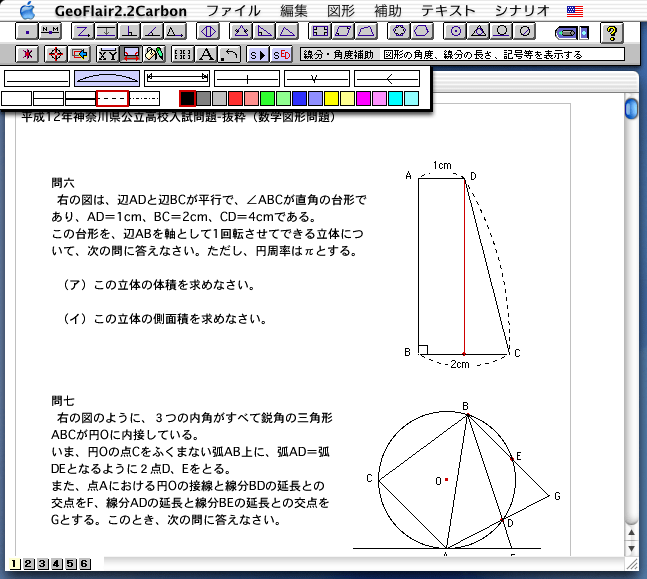Click the US flag input menu

[575, 11]
